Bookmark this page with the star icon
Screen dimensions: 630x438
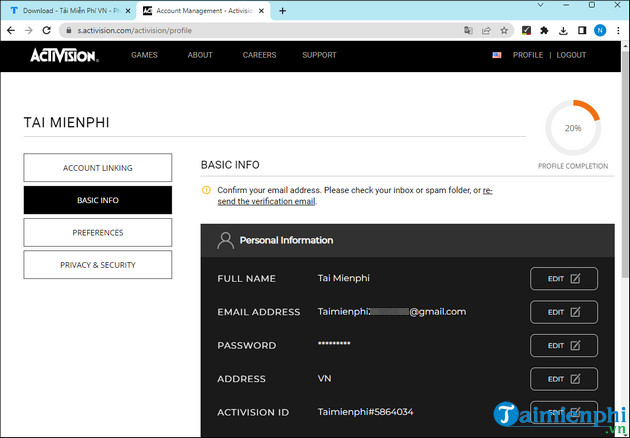click(504, 31)
